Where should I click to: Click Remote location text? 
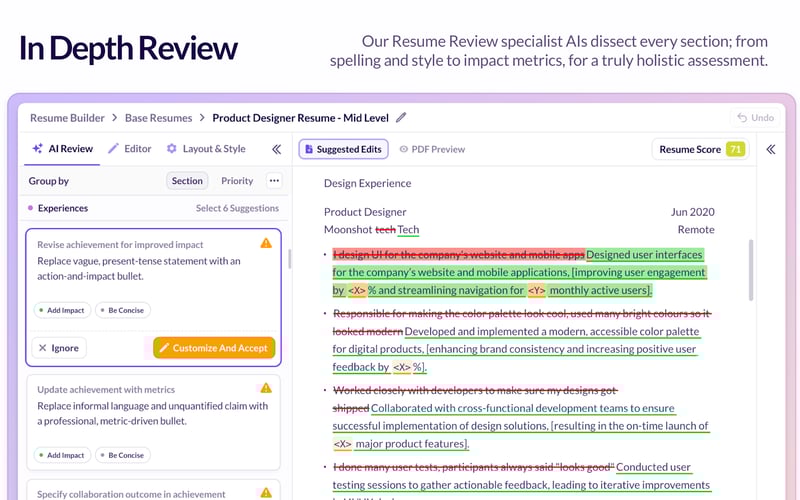(696, 230)
